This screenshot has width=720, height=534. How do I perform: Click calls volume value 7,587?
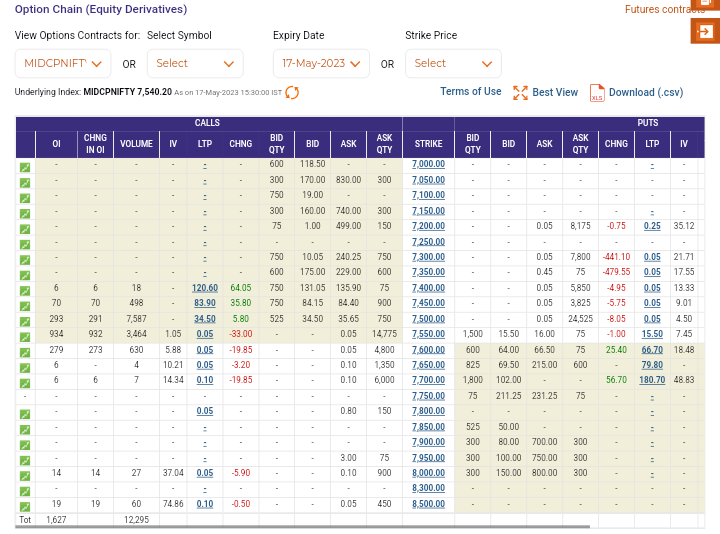point(136,319)
